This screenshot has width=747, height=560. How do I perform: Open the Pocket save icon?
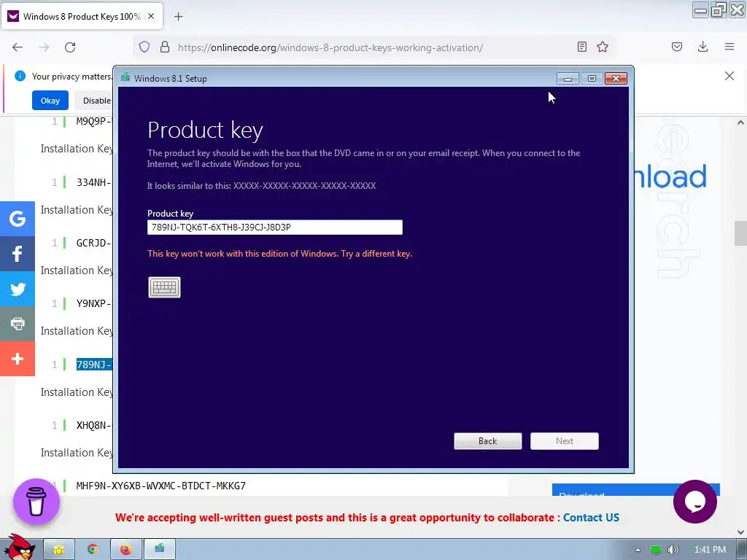[x=676, y=47]
